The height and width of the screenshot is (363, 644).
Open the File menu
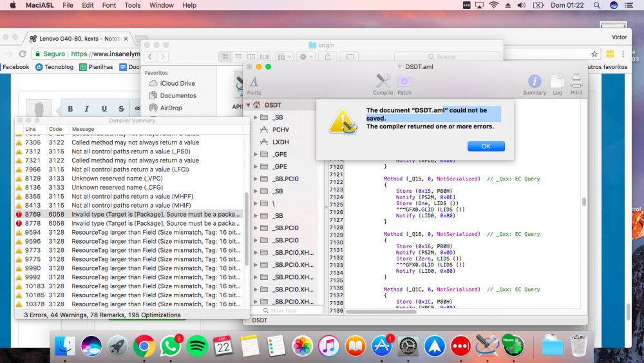coord(68,5)
